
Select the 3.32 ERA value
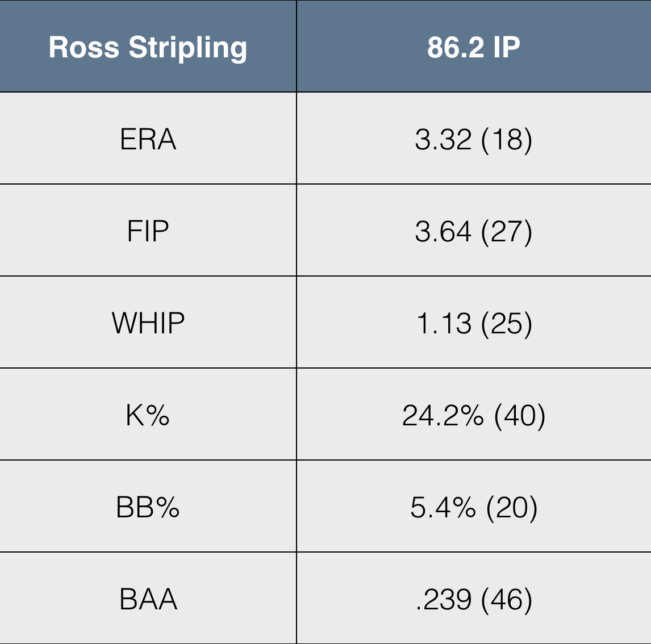click(443, 139)
